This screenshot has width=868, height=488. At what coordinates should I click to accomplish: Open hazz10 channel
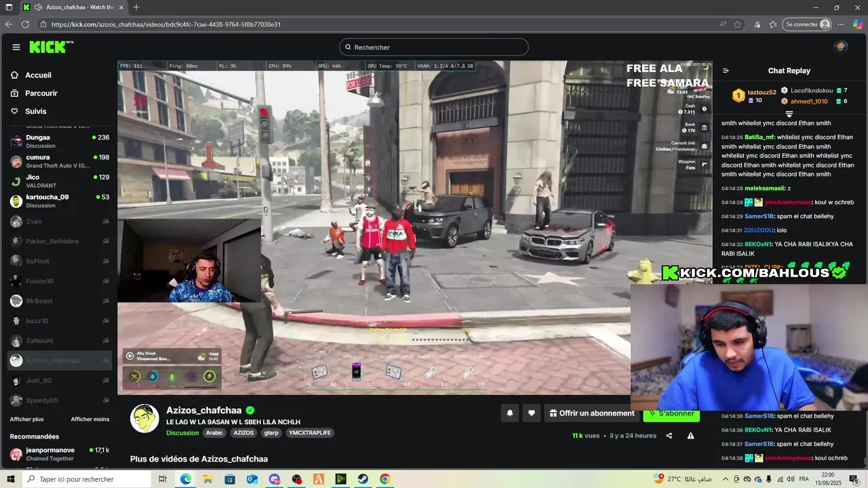point(60,321)
